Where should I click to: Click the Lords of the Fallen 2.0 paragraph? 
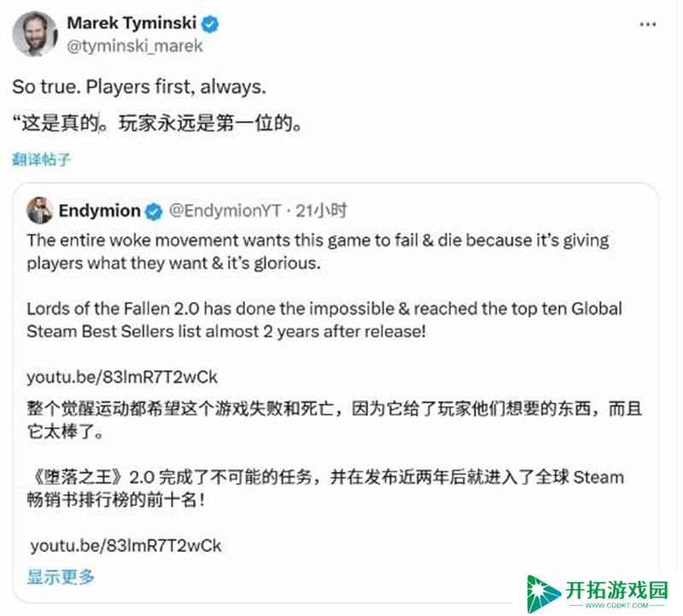click(324, 320)
